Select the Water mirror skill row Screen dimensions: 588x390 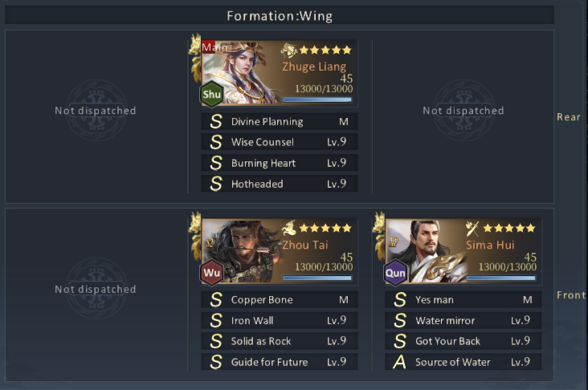coord(463,320)
